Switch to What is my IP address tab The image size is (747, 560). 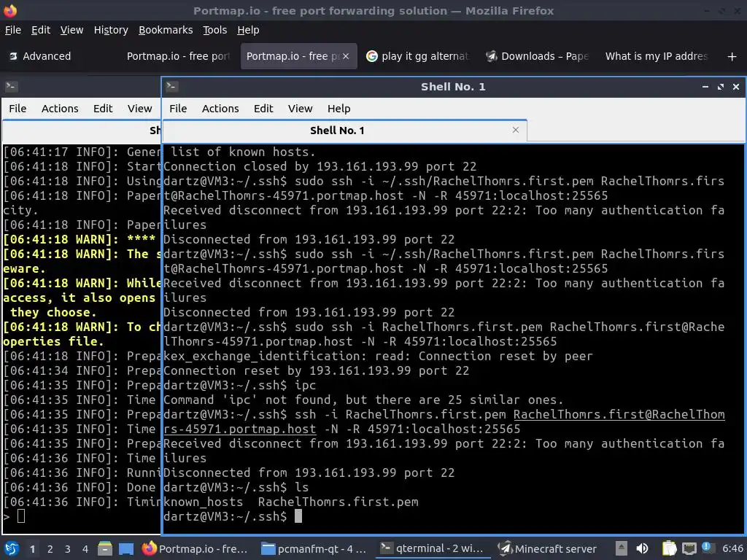pos(657,56)
